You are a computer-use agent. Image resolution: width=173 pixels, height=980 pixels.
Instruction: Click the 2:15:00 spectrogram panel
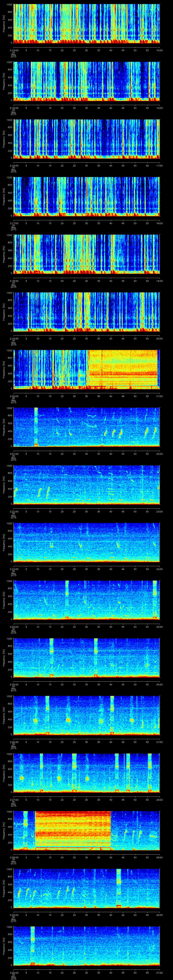click(x=86, y=81)
